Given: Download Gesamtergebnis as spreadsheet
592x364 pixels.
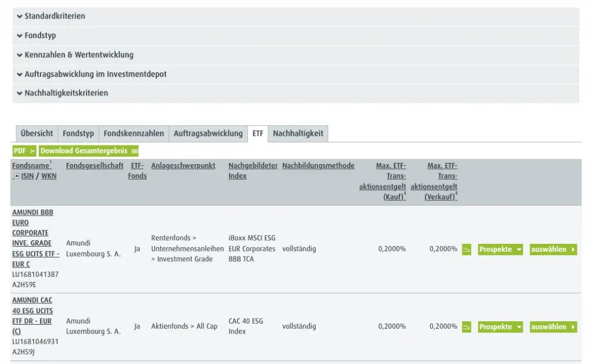Looking at the screenshot, I should point(88,151).
